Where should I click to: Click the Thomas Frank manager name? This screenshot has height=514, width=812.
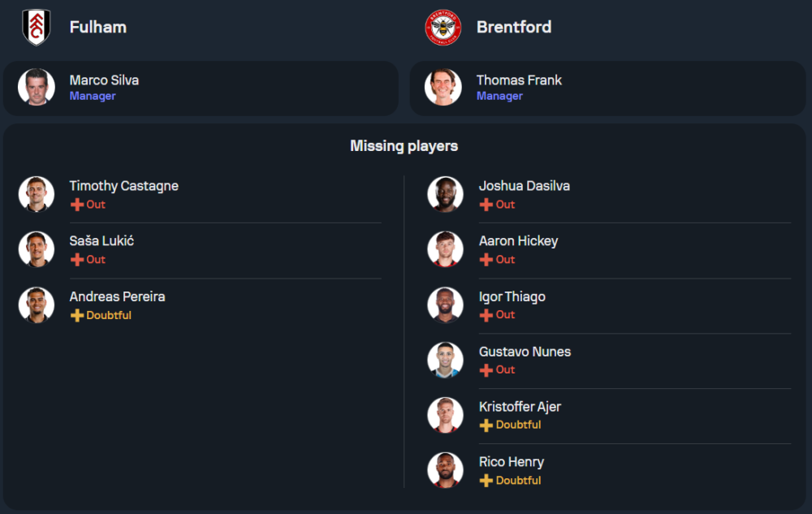(518, 80)
